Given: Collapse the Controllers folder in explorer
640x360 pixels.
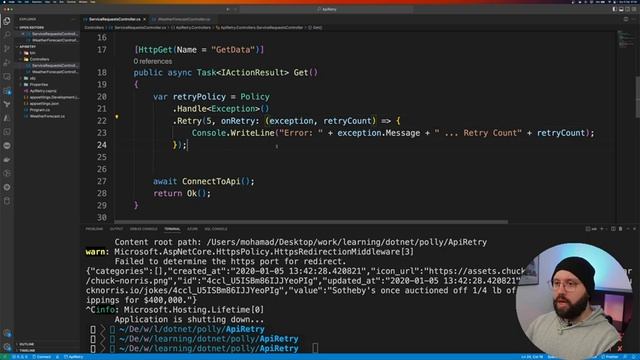Looking at the screenshot, I should click(x=47, y=59).
